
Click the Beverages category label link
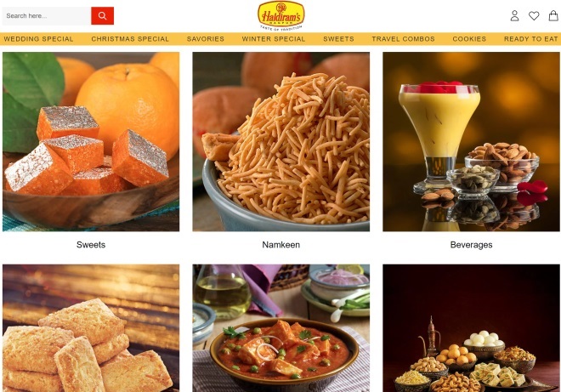coord(471,245)
